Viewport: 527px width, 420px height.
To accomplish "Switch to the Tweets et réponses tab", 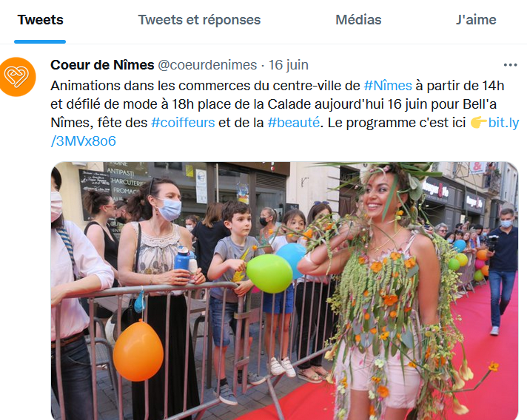I will (x=199, y=20).
